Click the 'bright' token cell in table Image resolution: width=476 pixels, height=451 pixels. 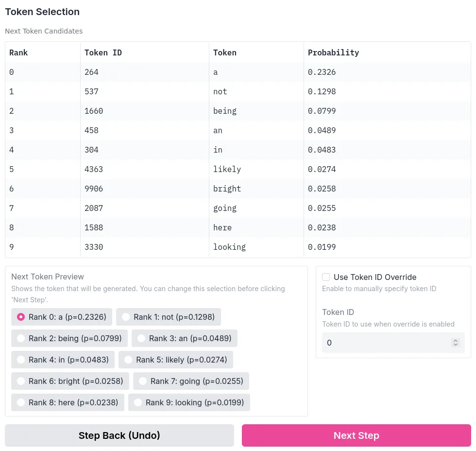point(227,189)
